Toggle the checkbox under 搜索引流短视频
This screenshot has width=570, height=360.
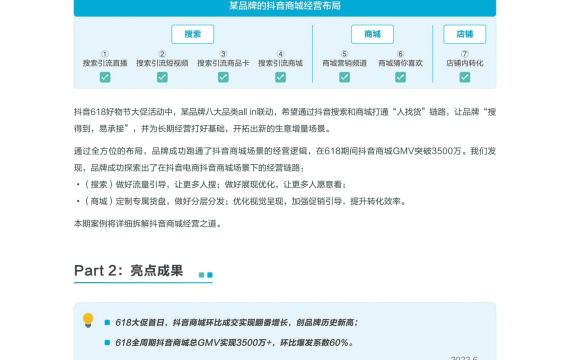[162, 77]
